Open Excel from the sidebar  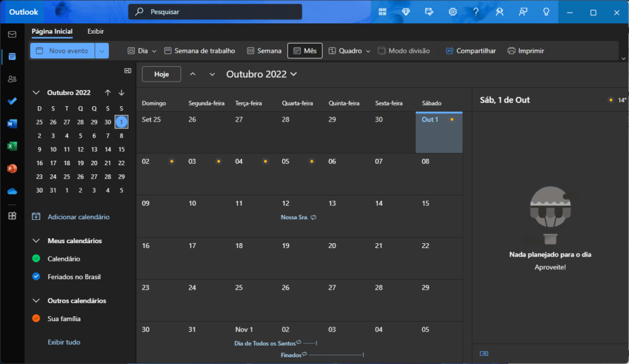12,146
